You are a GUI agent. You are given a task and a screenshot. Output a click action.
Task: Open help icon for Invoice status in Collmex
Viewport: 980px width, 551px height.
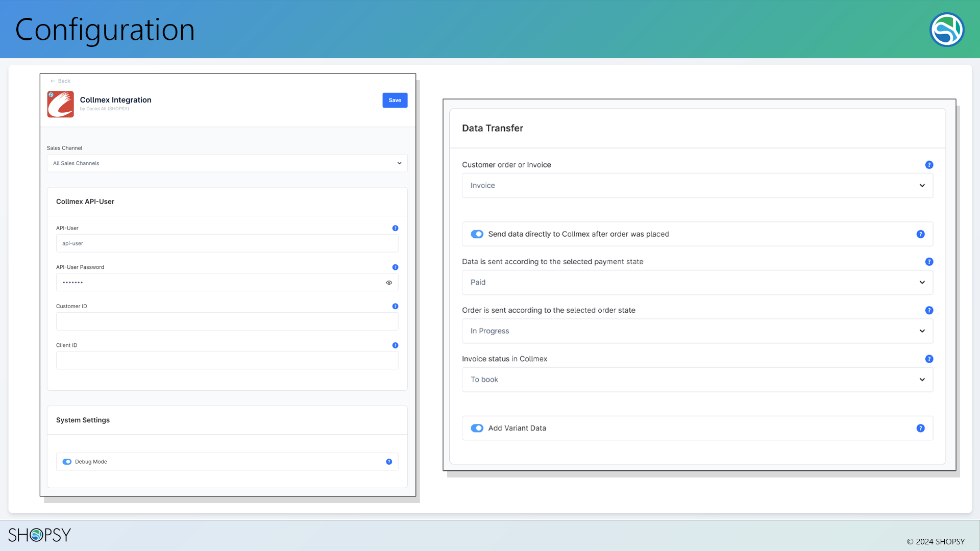929,359
